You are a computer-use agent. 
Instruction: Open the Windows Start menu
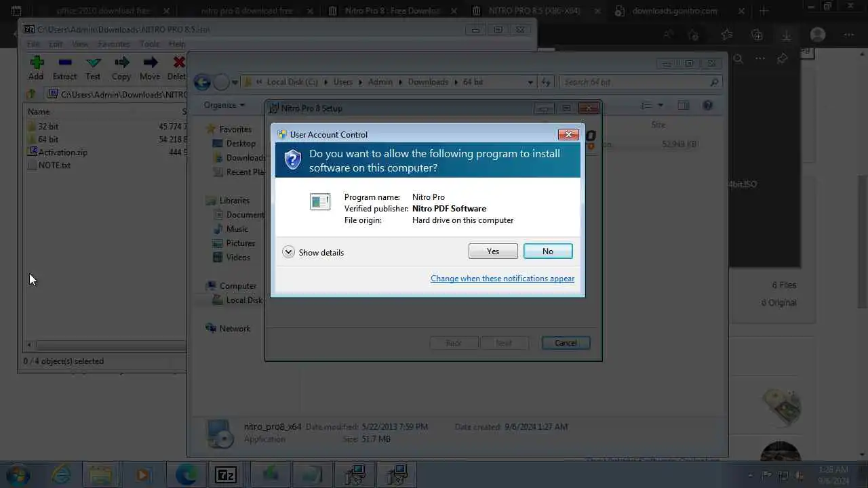coord(18,474)
